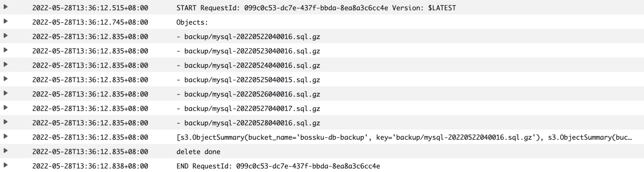The image size is (644, 172).
Task: Expand the delete done log row
Action: tap(5, 151)
